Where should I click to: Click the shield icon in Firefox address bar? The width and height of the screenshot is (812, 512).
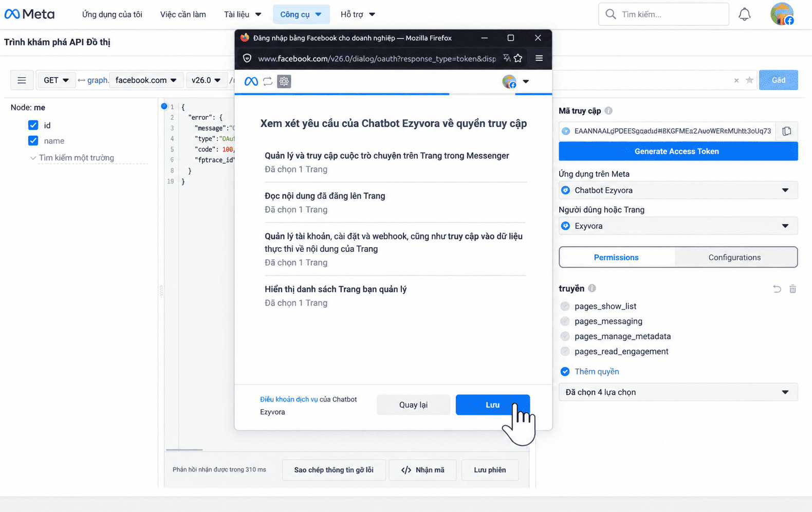(x=247, y=59)
